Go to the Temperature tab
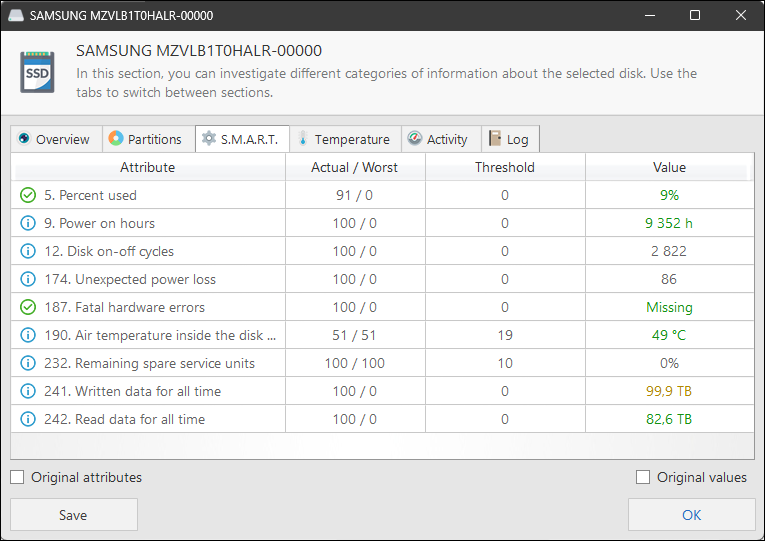Viewport: 765px width, 541px height. pos(343,139)
